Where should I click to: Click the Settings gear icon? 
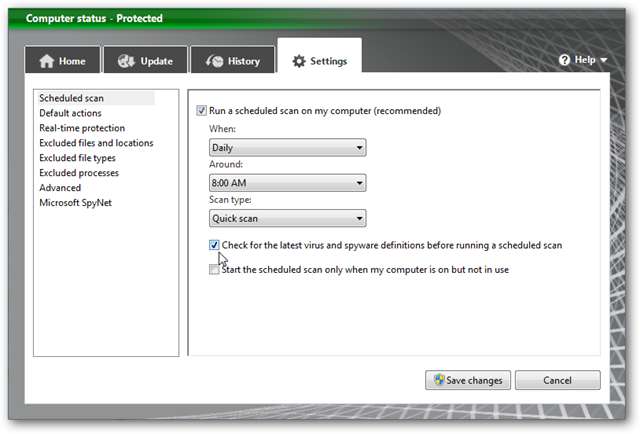299,61
